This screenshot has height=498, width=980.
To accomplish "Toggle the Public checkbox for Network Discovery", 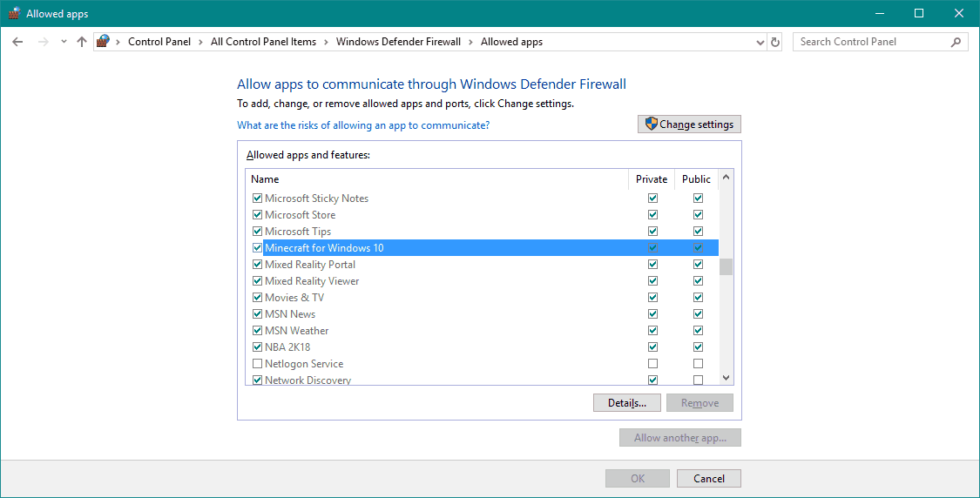I will tap(698, 380).
